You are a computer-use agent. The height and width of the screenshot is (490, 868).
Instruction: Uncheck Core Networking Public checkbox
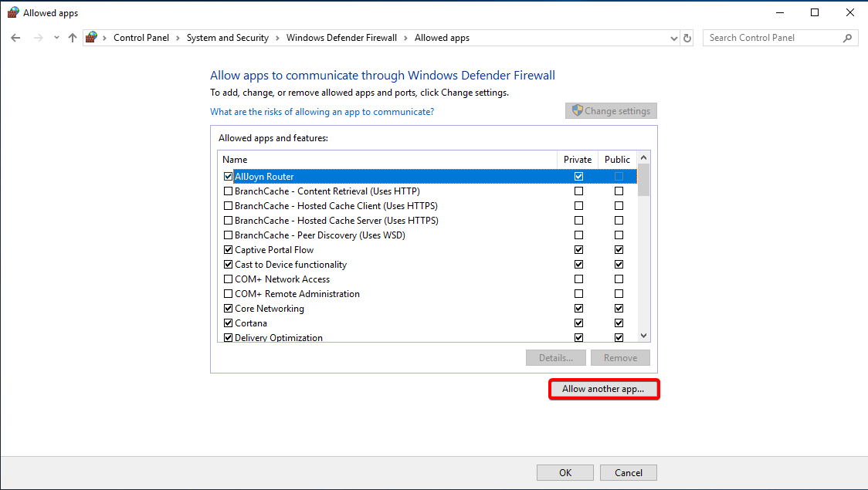coord(619,309)
